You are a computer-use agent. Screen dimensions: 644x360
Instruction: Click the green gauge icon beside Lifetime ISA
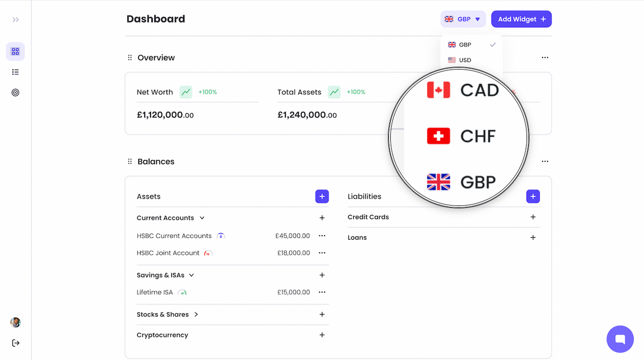[x=182, y=292]
